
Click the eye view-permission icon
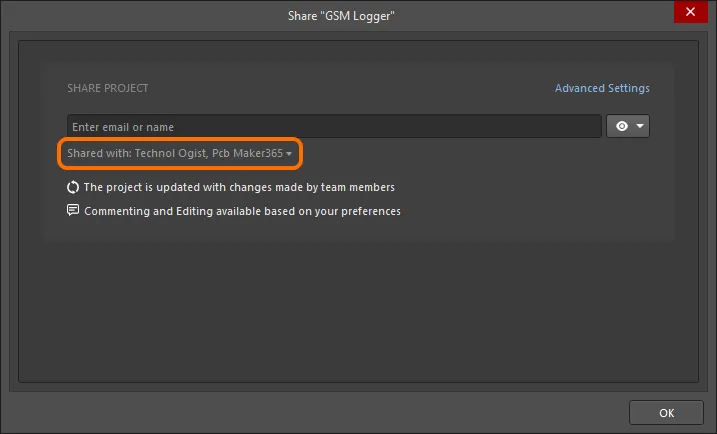(621, 126)
